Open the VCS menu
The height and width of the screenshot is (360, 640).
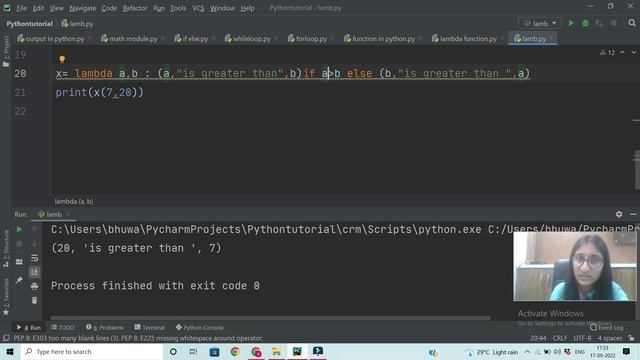198,8
